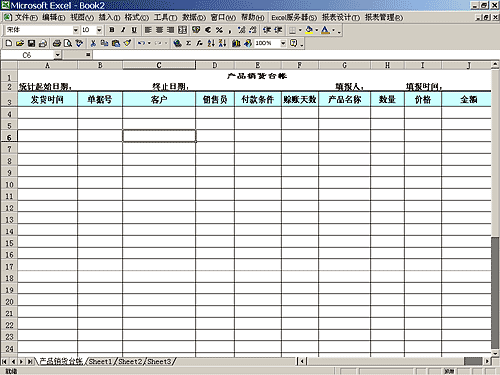Open undo history dropdown
The image size is (500, 375).
[149, 43]
